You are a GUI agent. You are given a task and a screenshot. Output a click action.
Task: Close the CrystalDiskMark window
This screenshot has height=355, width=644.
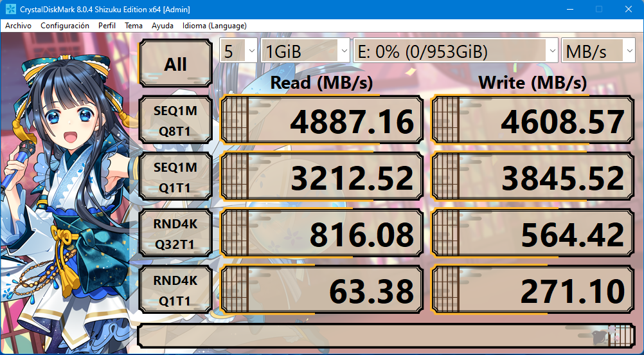(x=629, y=9)
